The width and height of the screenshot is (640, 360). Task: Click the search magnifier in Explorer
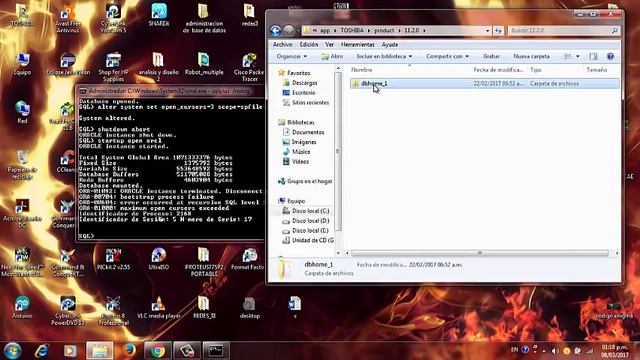[614, 31]
